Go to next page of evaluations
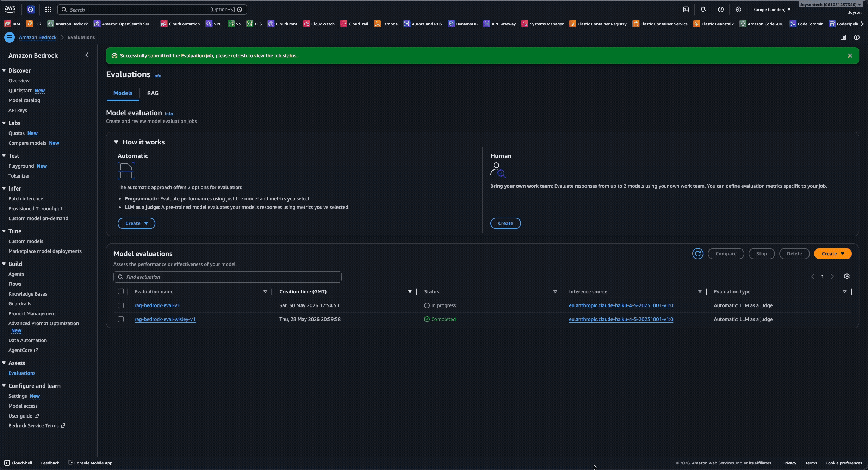Screen dimensions: 868x470 (x=832, y=277)
